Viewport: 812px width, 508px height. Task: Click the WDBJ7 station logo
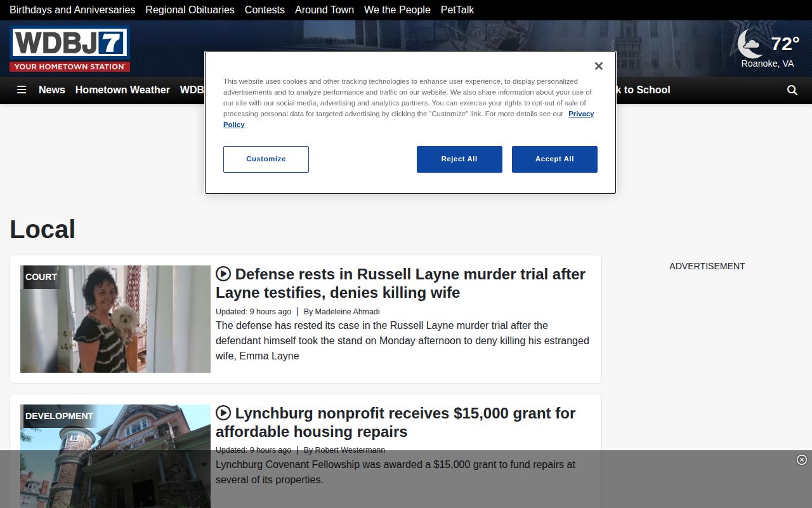pyautogui.click(x=70, y=49)
